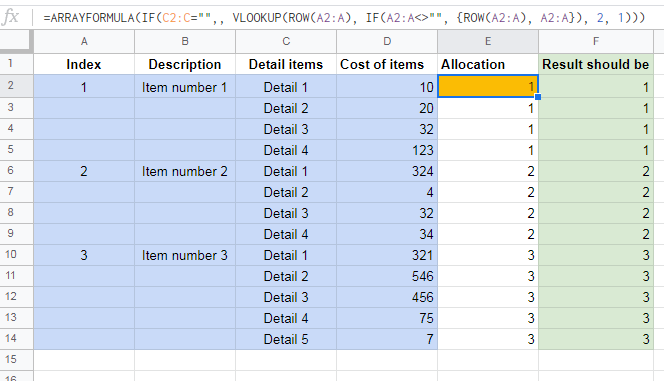This screenshot has width=664, height=381.
Task: Select the highlighted orange cell E2
Action: 488,86
